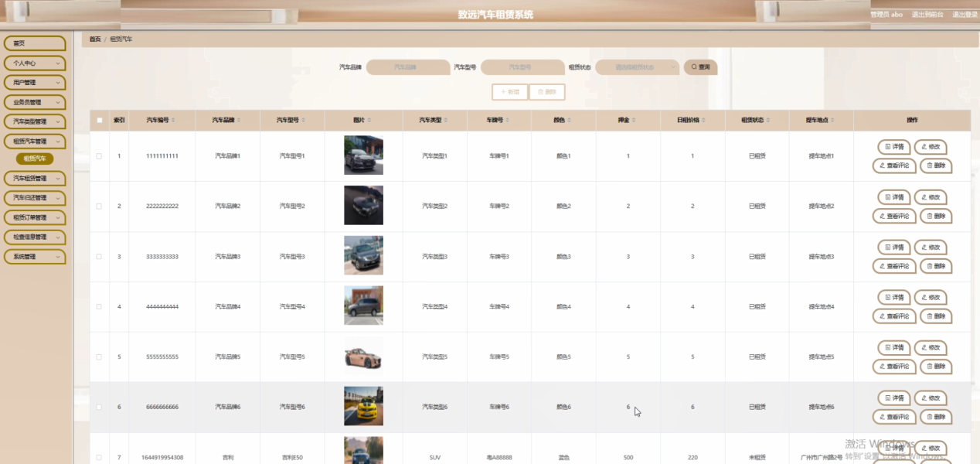The height and width of the screenshot is (464, 980).
Task: Expand 业务员管理 sidebar menu
Action: coord(35,102)
